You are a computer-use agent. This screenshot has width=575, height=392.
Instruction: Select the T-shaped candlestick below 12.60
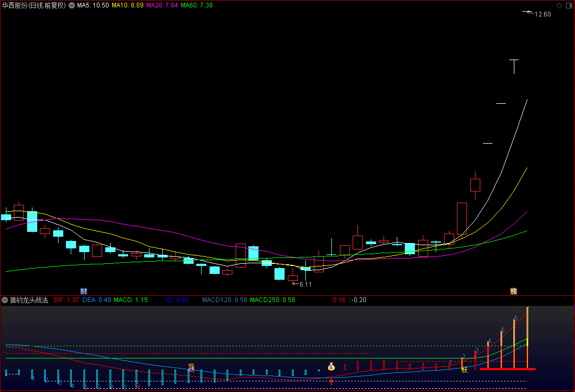[514, 66]
